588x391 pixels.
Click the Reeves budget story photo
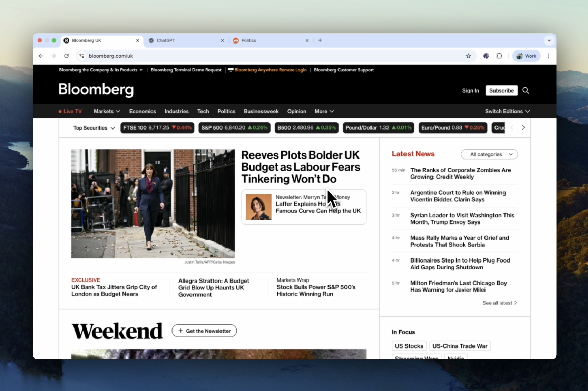click(153, 203)
